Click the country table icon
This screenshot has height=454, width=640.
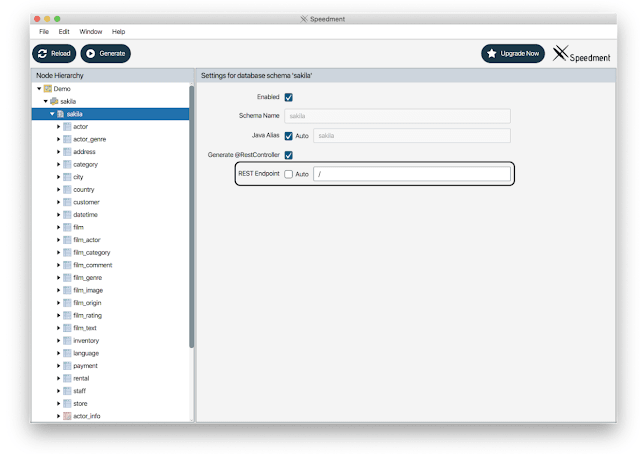point(67,189)
